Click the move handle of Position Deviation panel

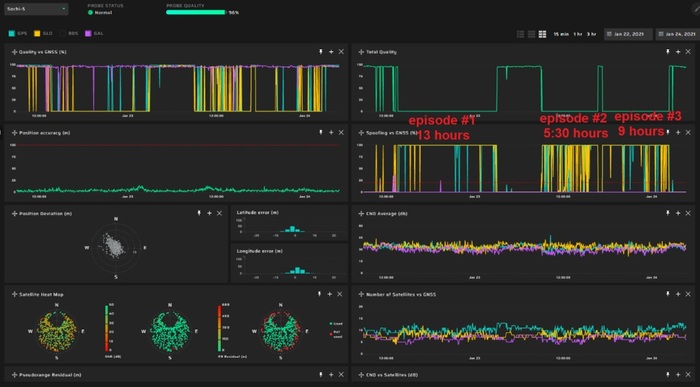tap(14, 213)
